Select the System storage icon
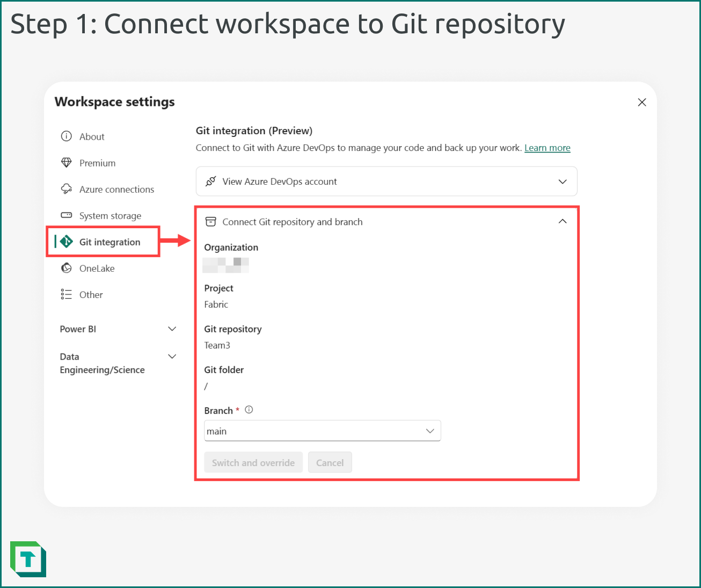The height and width of the screenshot is (588, 701). click(66, 215)
